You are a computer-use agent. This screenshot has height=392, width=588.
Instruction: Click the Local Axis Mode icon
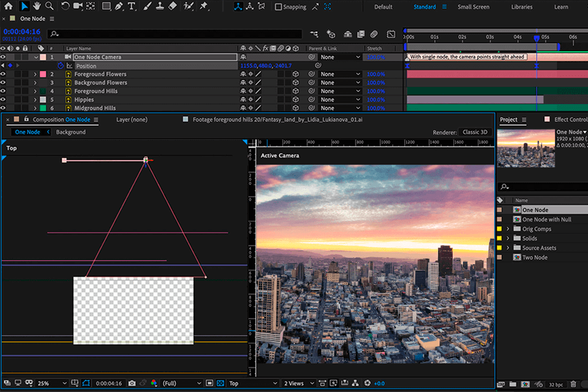point(238,7)
